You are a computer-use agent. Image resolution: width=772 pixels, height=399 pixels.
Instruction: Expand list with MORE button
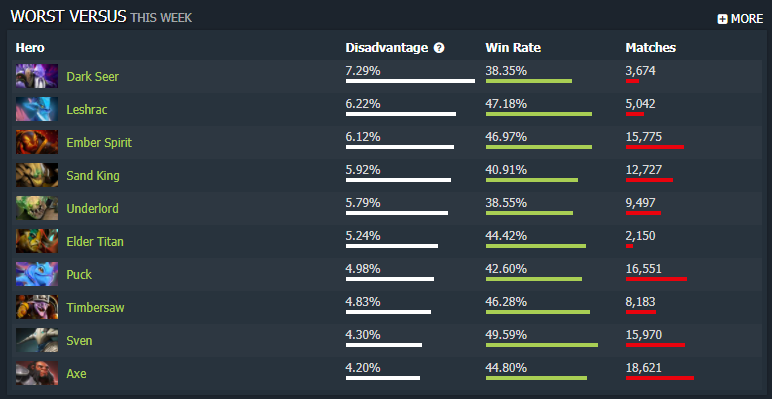[740, 19]
